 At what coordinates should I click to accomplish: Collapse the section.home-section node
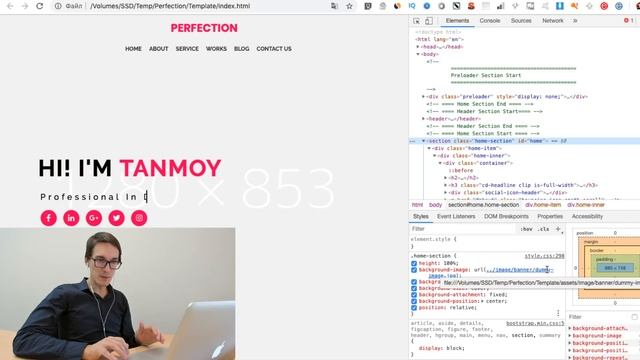point(424,141)
